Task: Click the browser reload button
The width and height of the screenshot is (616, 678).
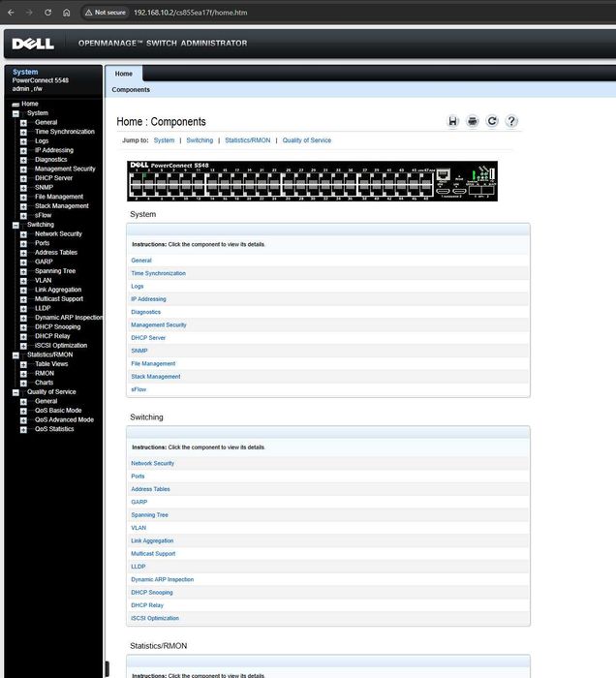Action: coord(48,13)
